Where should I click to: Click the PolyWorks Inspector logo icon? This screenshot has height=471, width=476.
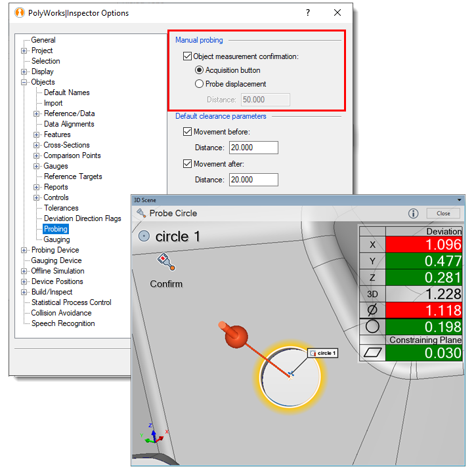click(20, 12)
